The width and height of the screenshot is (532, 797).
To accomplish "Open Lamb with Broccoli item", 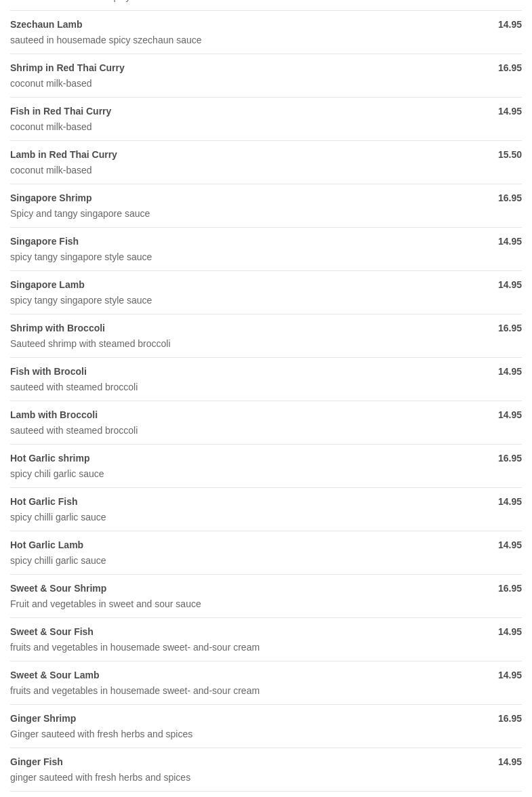I will 54,415.
